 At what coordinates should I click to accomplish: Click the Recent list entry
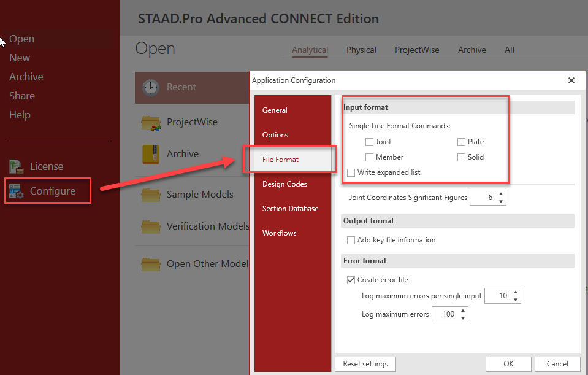[x=192, y=88]
